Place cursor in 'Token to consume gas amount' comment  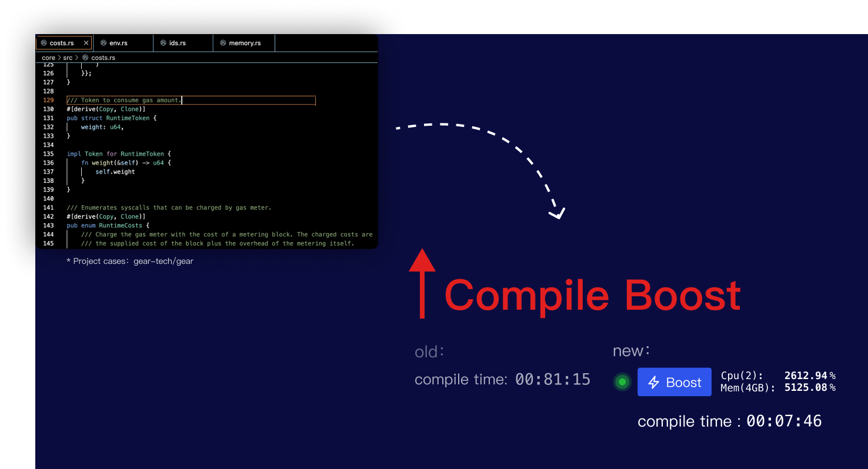pyautogui.click(x=124, y=100)
